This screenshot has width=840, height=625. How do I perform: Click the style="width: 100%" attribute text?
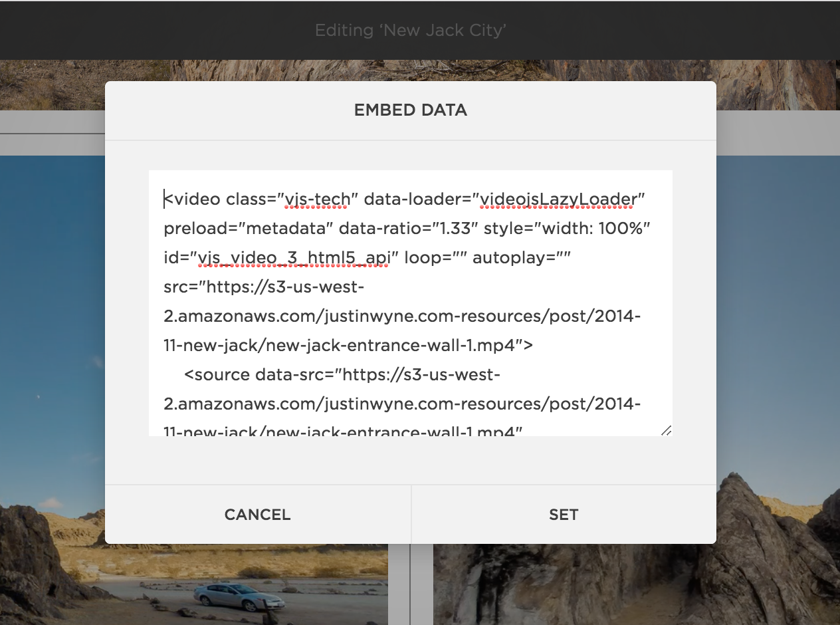click(x=567, y=228)
